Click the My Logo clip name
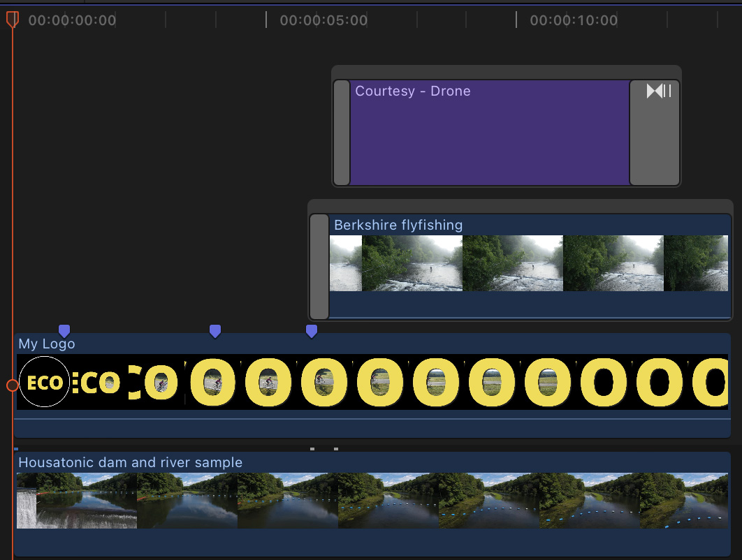742x560 pixels. point(47,344)
